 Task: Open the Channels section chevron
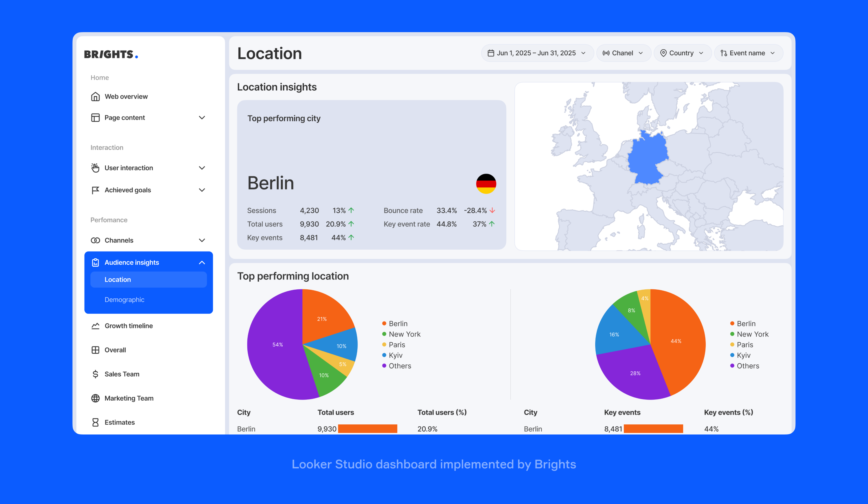[x=203, y=240]
